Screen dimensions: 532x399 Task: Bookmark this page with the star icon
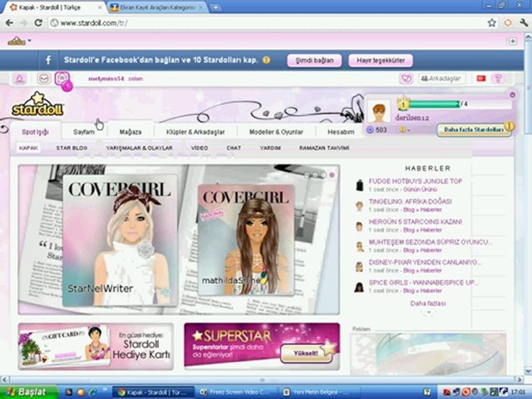492,23
